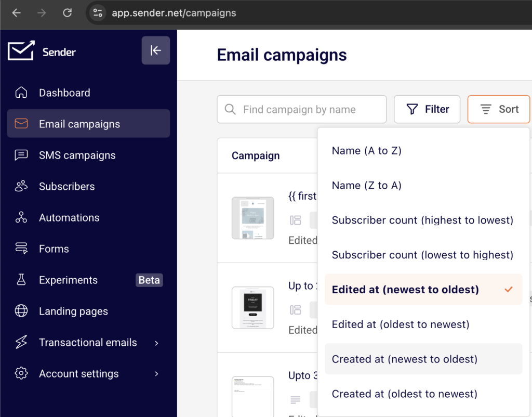Go back in browser history
The image size is (532, 417).
click(16, 13)
